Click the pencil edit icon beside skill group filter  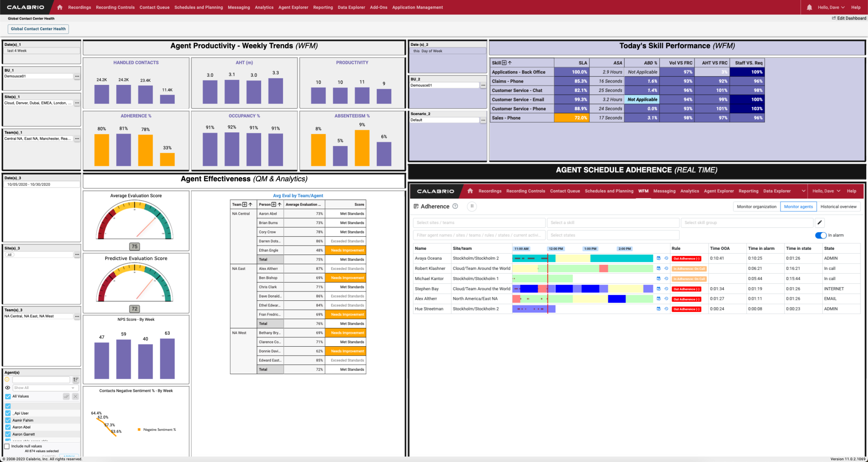(820, 222)
